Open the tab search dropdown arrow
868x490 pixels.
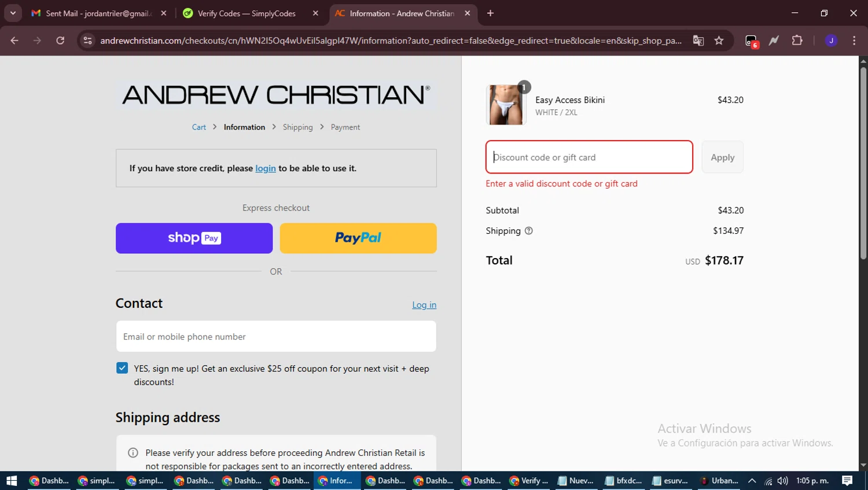pyautogui.click(x=13, y=13)
